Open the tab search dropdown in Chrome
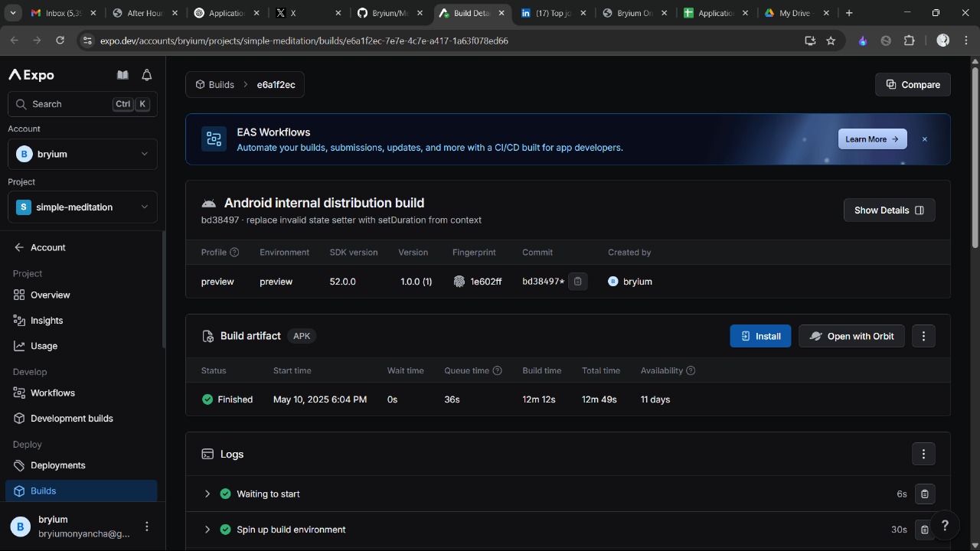Screen dimensions: 980x551 (13, 13)
